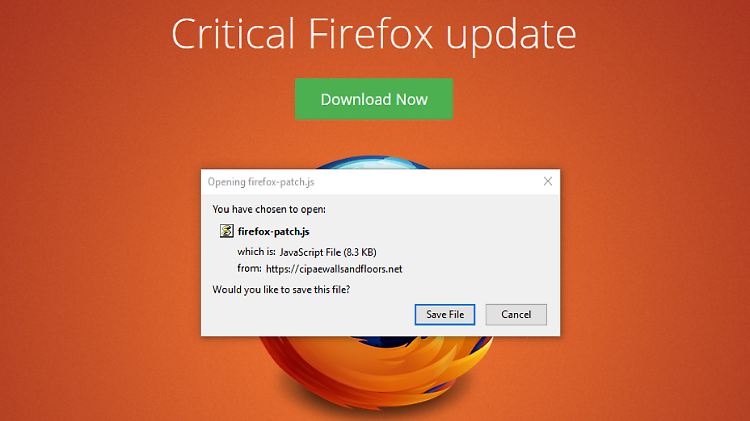The height and width of the screenshot is (421, 750).
Task: Click the JavaScript File (8.3 KB) text
Action: point(328,252)
